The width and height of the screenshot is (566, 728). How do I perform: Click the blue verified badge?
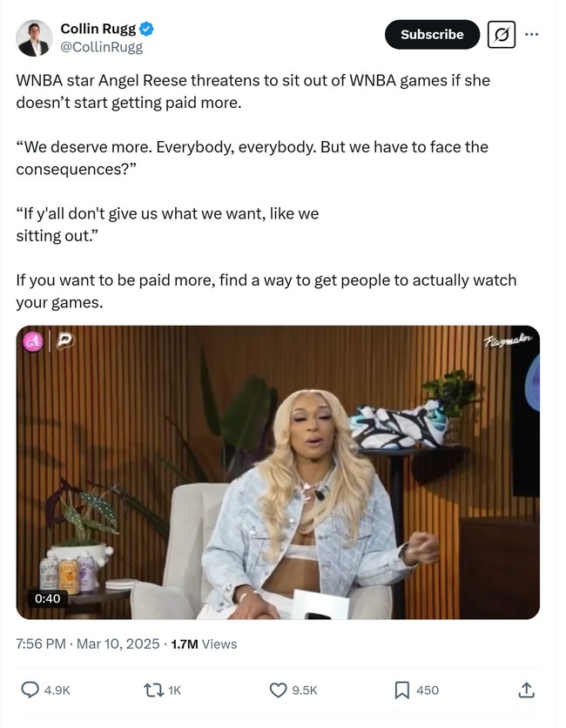click(x=146, y=29)
